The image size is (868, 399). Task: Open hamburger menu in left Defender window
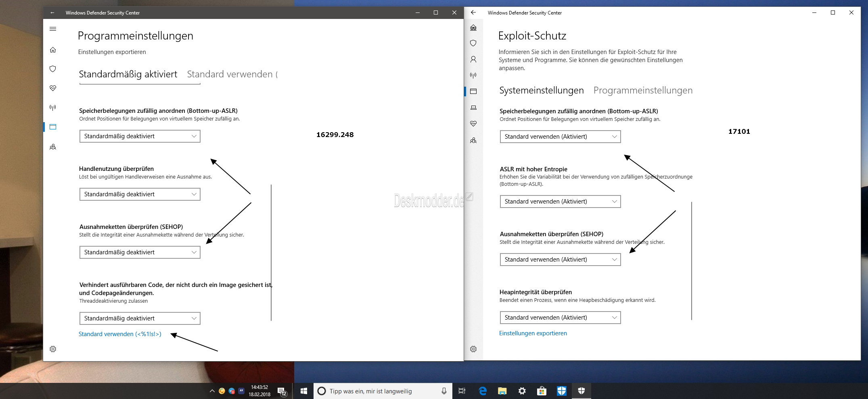pos(53,29)
